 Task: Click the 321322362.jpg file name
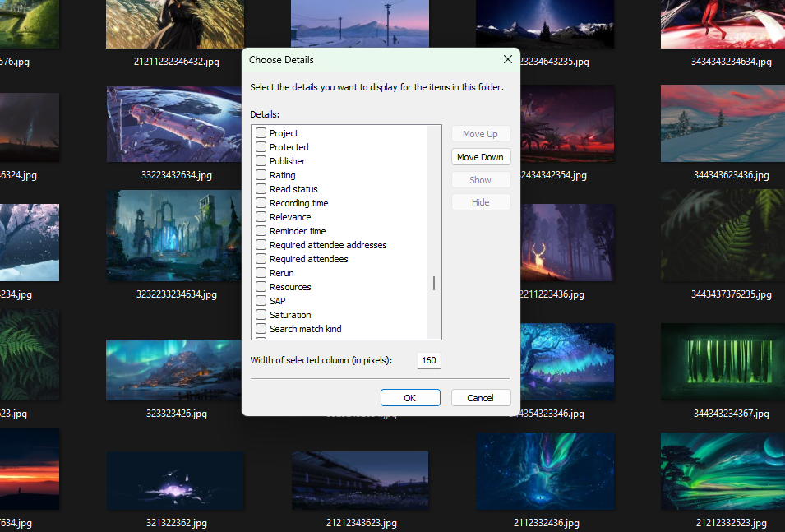click(176, 523)
